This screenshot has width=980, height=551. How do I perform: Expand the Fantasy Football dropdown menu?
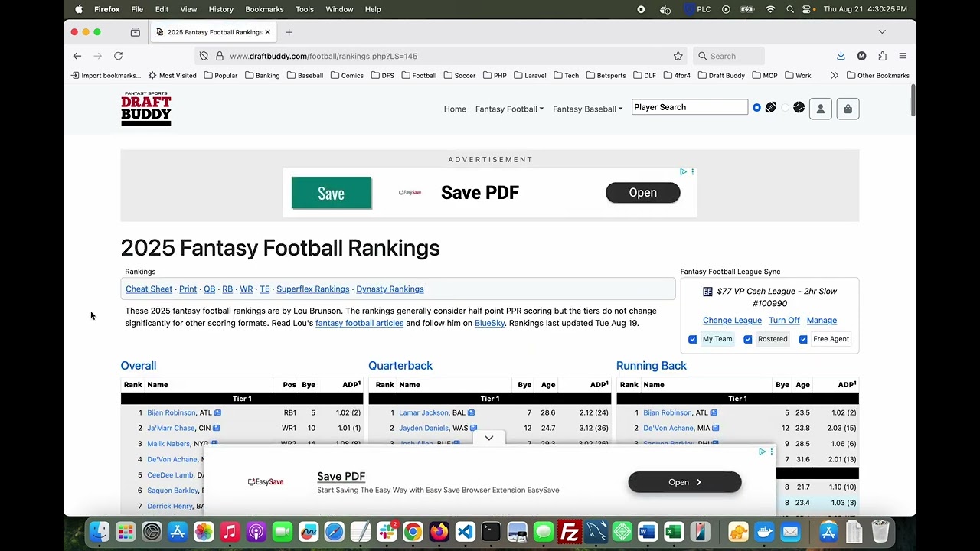click(x=509, y=109)
